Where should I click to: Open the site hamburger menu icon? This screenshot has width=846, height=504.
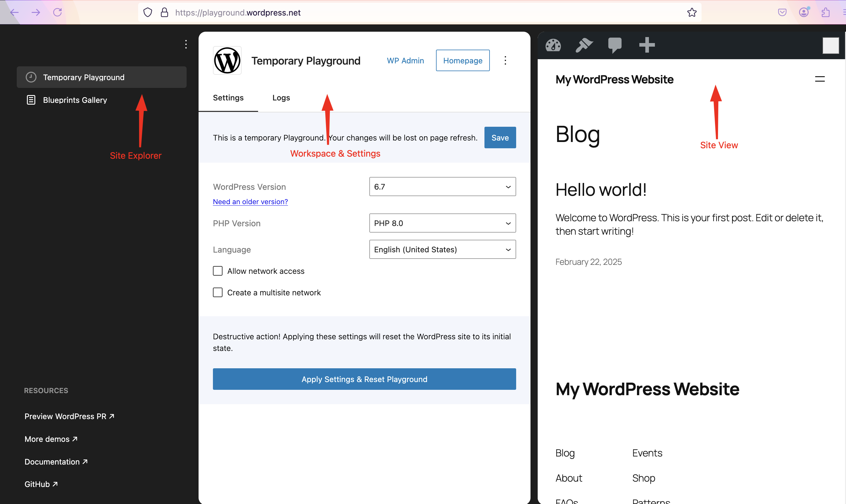point(820,79)
